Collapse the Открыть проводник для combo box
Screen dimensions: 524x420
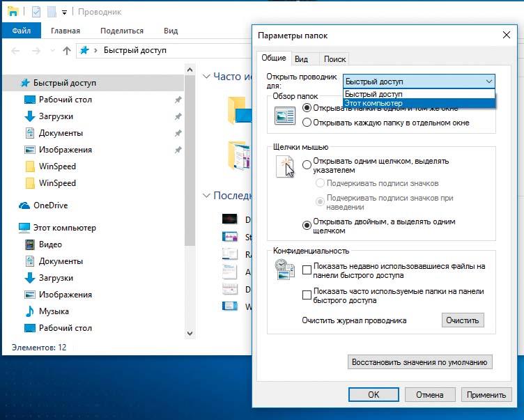[488, 81]
